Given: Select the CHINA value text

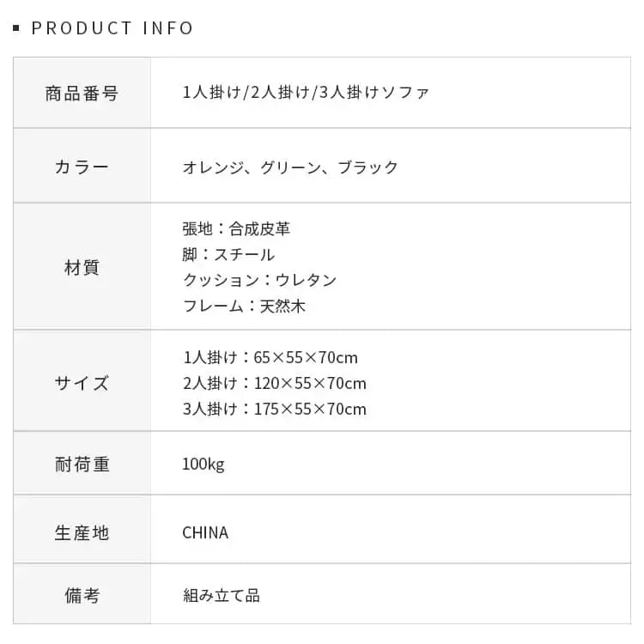Looking at the screenshot, I should coord(205,532).
